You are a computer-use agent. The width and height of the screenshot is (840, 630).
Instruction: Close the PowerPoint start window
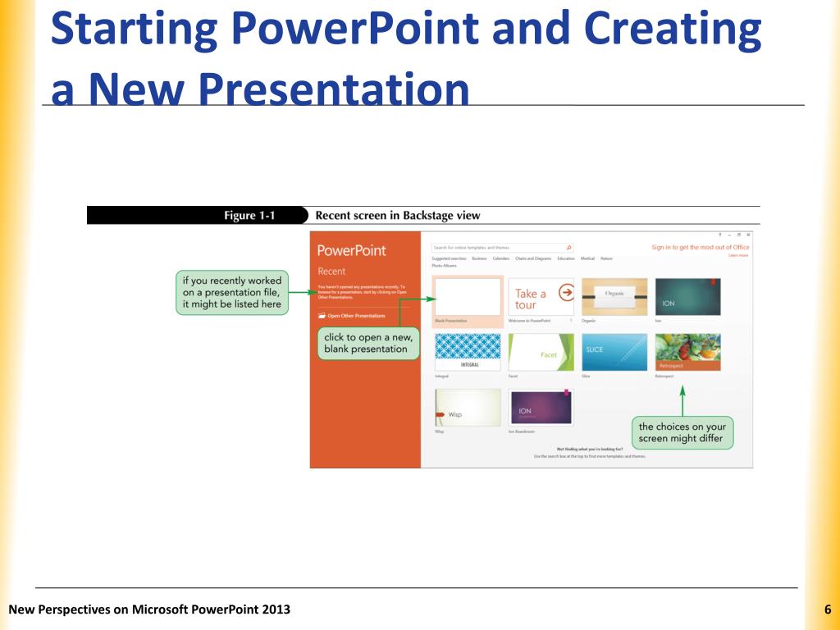click(x=748, y=235)
